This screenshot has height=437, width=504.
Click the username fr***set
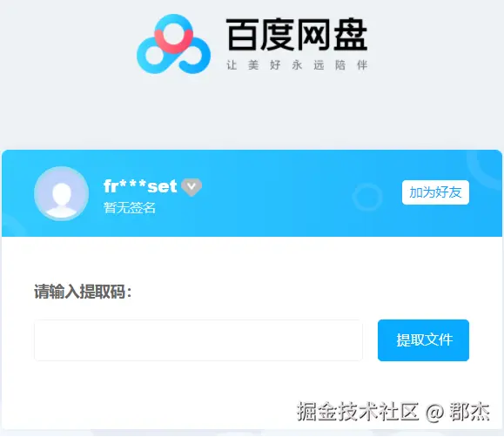tap(140, 186)
